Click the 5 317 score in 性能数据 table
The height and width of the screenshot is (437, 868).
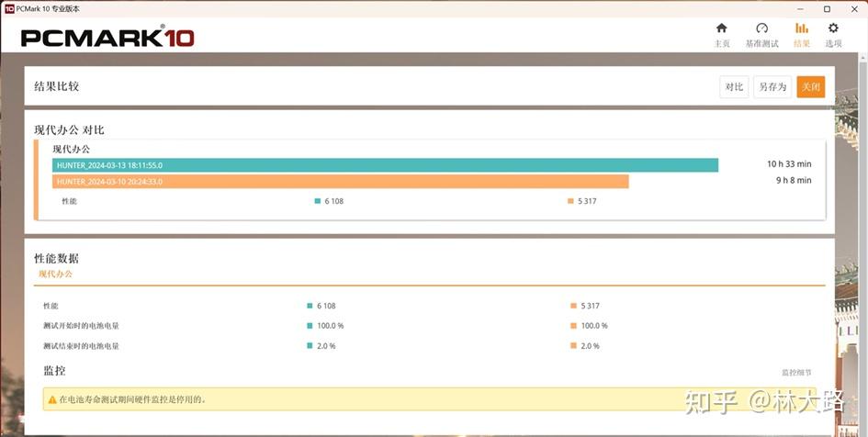590,306
